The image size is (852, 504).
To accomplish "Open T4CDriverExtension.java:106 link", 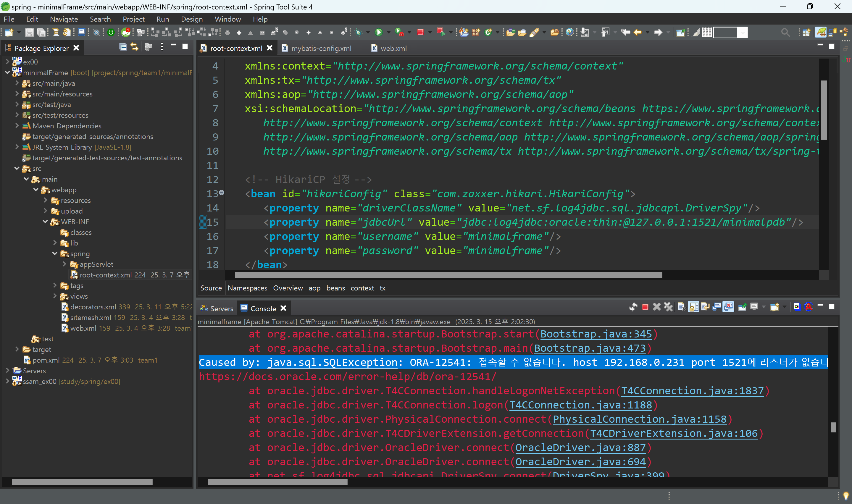I will coord(674,433).
